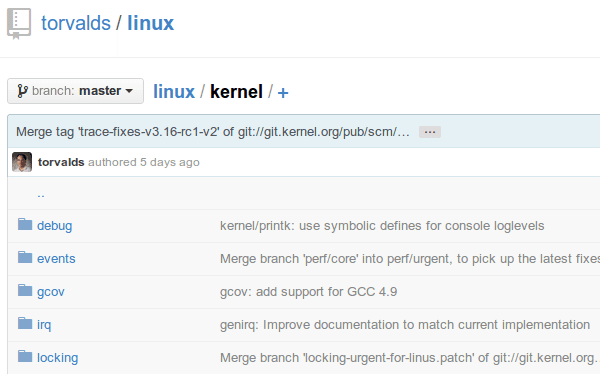Image resolution: width=600 pixels, height=374 pixels.
Task: Click the repository book icon
Action: pyautogui.click(x=19, y=24)
